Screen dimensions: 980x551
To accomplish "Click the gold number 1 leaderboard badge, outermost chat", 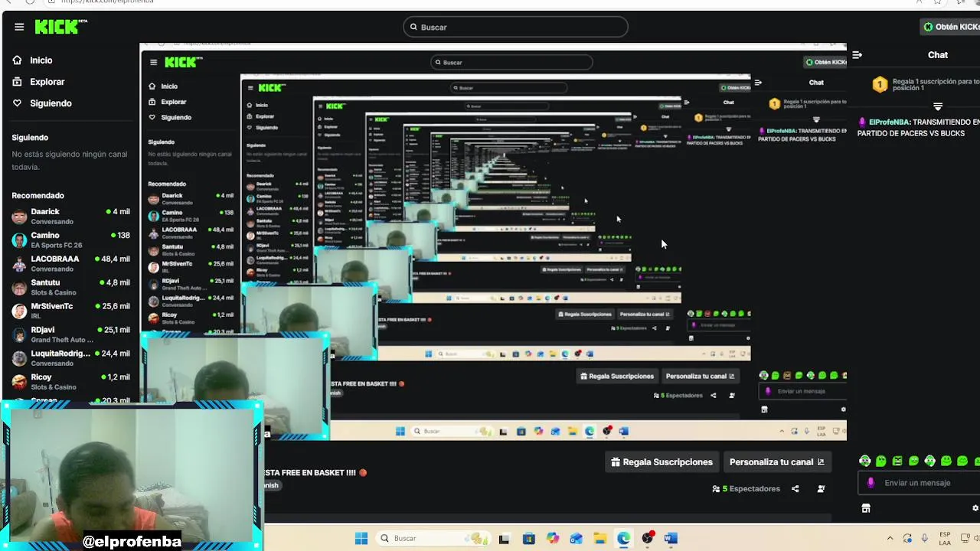I will (880, 84).
